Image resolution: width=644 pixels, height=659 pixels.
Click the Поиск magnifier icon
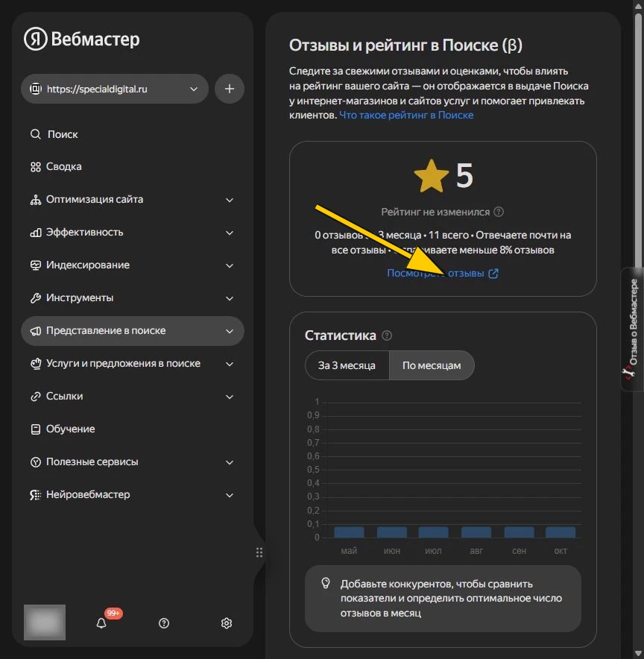click(36, 134)
